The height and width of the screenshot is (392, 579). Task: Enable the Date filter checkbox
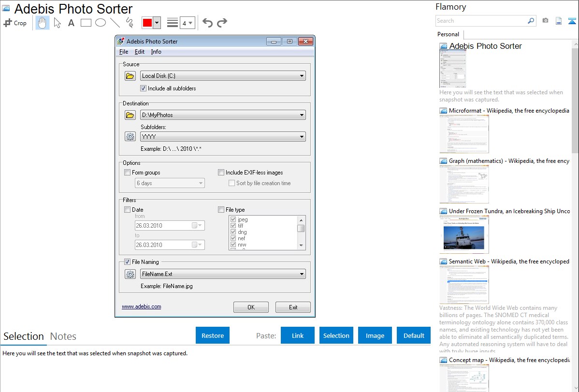pyautogui.click(x=128, y=209)
